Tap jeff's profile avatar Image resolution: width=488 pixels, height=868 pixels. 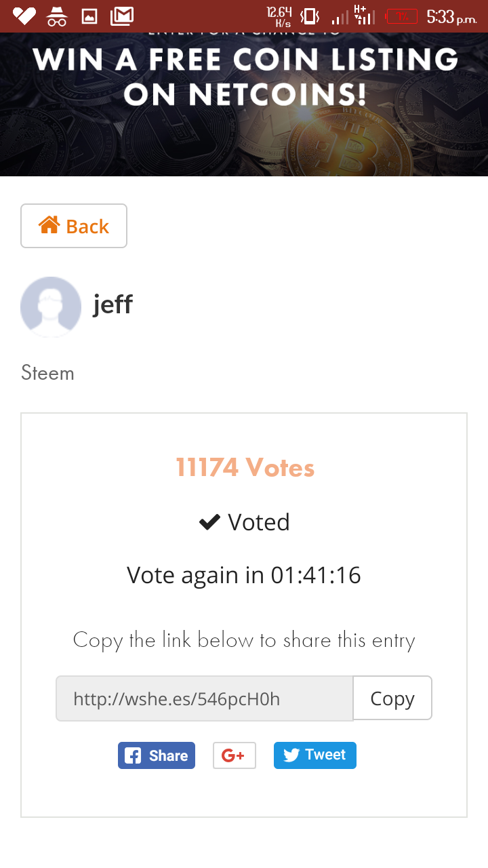51,307
